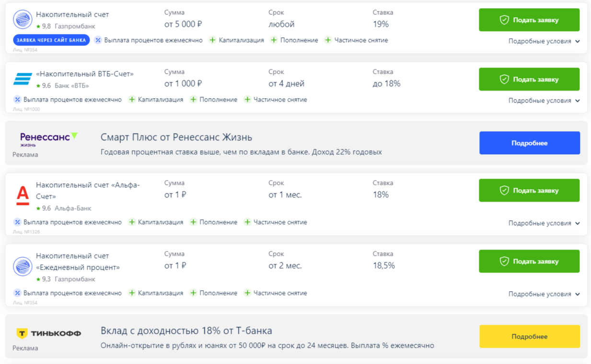Click the Gazprombank logo on the Ежедневный процент offer

tap(23, 267)
